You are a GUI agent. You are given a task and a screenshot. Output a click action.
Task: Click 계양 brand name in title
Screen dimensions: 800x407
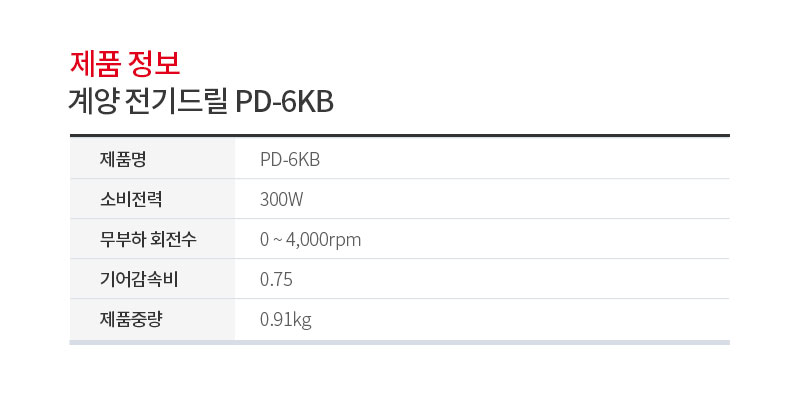tap(94, 102)
